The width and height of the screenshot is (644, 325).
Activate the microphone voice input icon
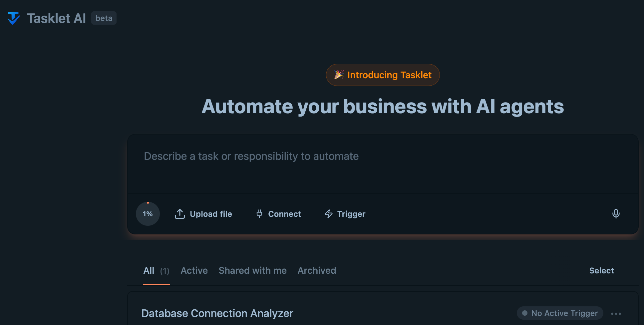point(616,214)
